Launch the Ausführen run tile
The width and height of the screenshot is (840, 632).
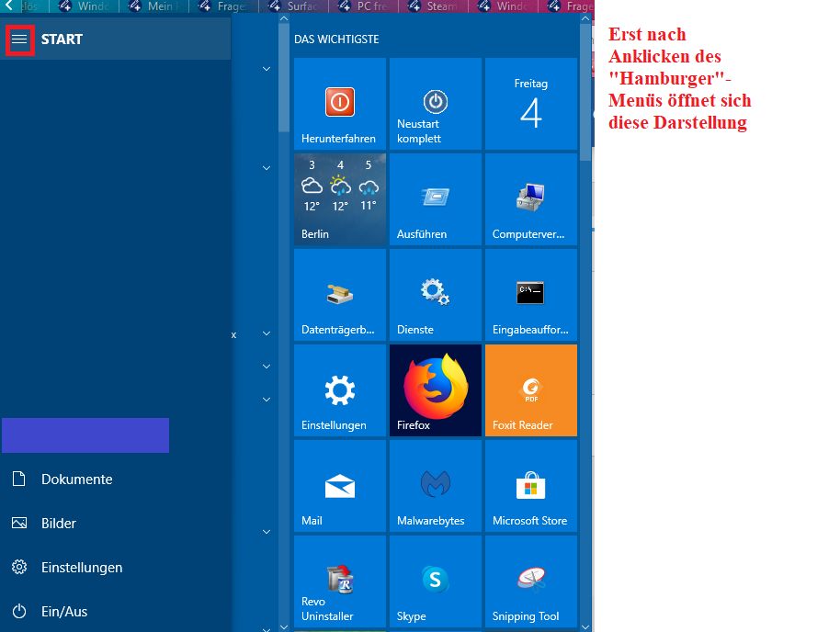tap(435, 199)
